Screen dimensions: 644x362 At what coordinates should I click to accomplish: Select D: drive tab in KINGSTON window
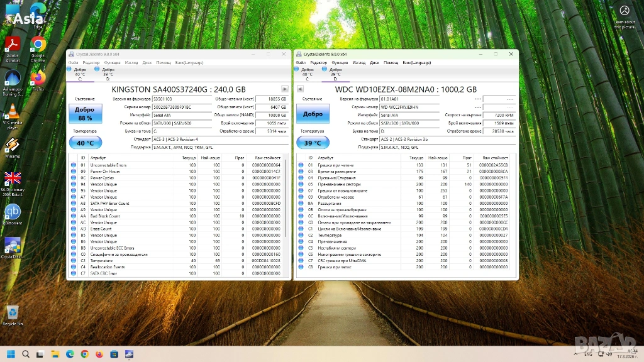click(x=107, y=74)
